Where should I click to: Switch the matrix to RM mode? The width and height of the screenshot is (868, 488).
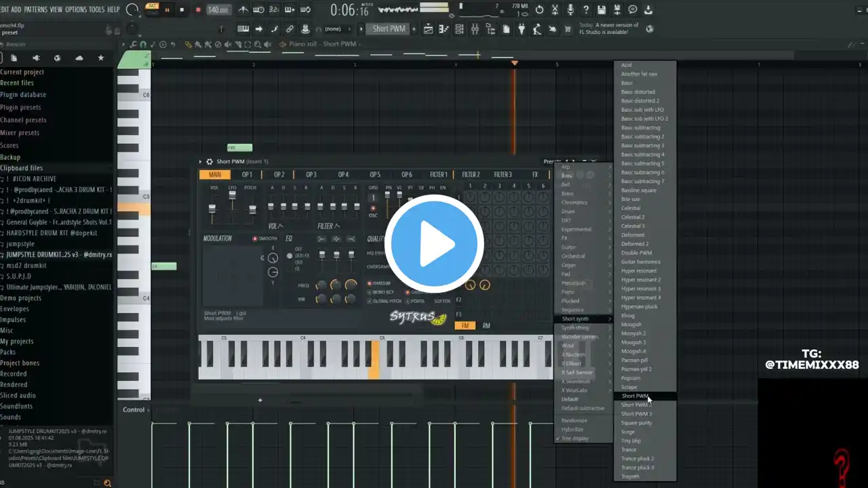point(486,325)
